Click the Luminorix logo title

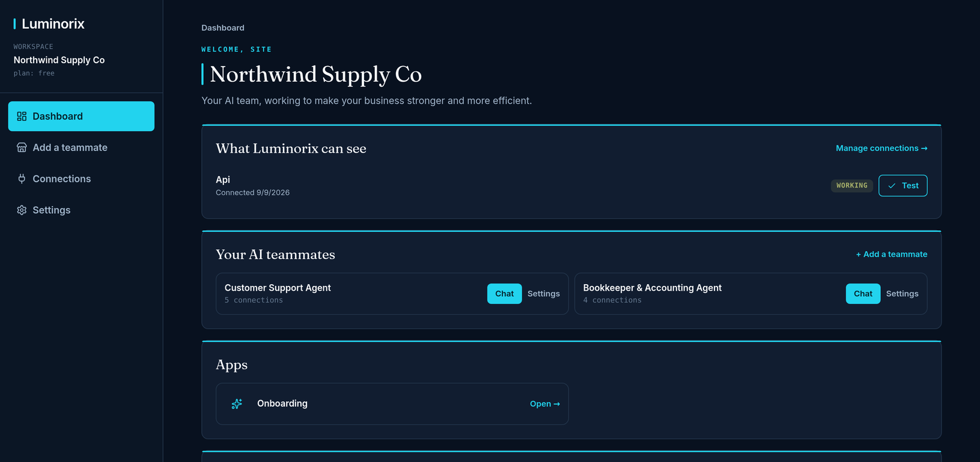pyautogui.click(x=53, y=23)
